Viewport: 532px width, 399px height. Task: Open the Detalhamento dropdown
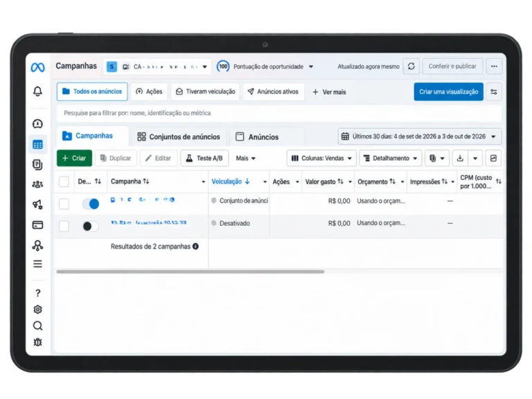391,158
